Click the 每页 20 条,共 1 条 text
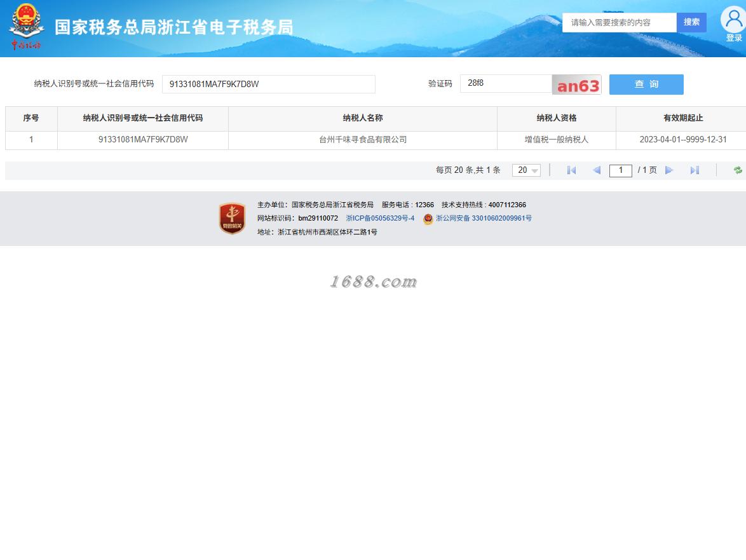The height and width of the screenshot is (560, 746). (x=468, y=170)
